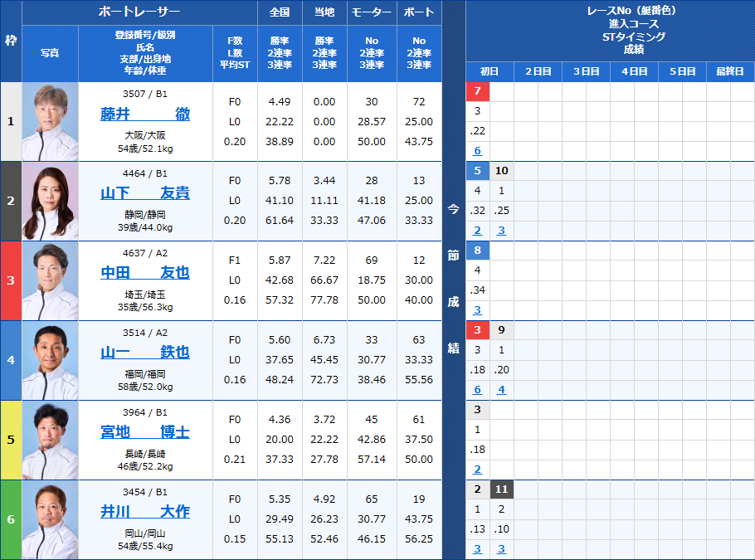
Task: Open finish position link 6 for 藤井 徹
Action: [x=477, y=150]
